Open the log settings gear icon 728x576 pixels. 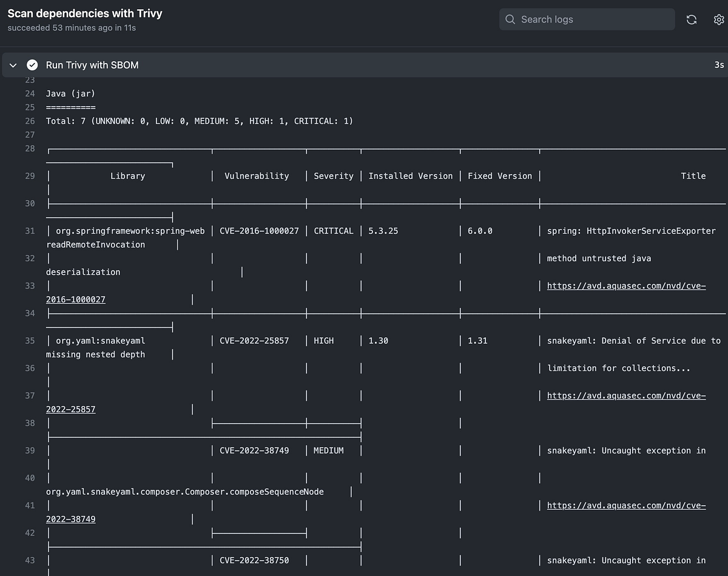click(720, 19)
